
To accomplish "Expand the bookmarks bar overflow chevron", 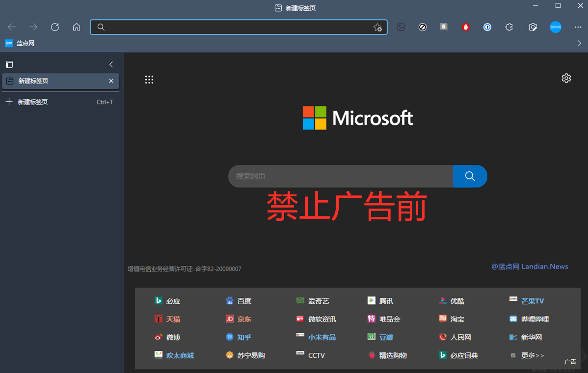I will tap(579, 43).
